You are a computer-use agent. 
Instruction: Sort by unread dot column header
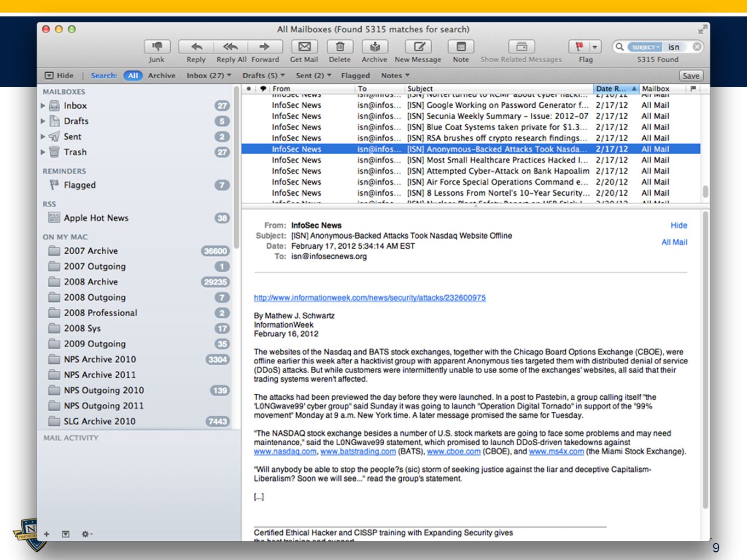tap(249, 89)
